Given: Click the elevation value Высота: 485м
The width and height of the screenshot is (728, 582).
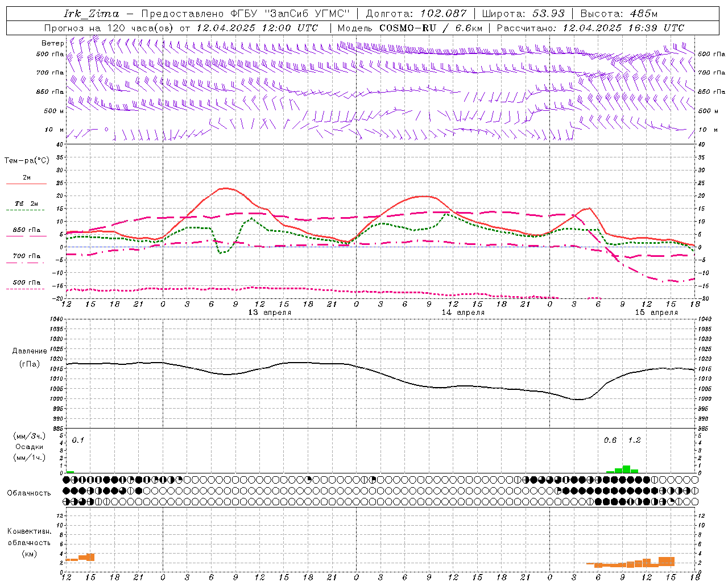Looking at the screenshot, I should click(619, 14).
